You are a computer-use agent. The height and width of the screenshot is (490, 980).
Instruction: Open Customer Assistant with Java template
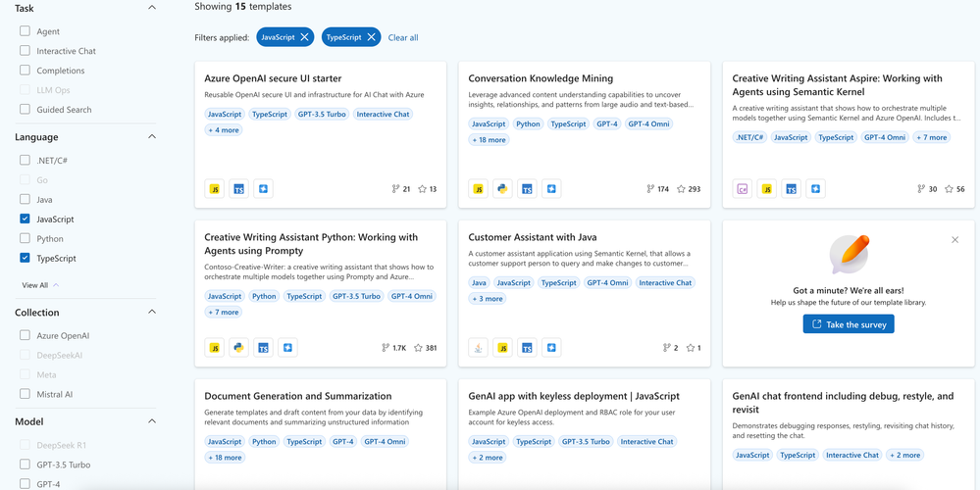533,237
